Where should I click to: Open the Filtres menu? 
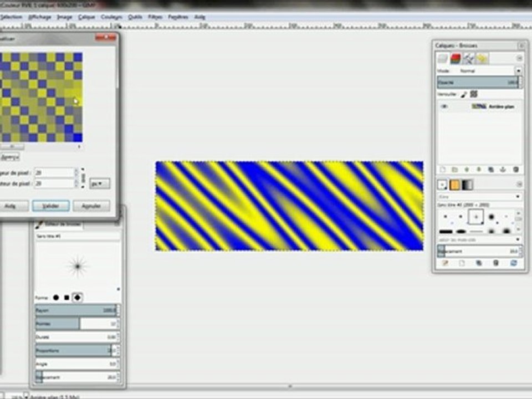click(155, 17)
